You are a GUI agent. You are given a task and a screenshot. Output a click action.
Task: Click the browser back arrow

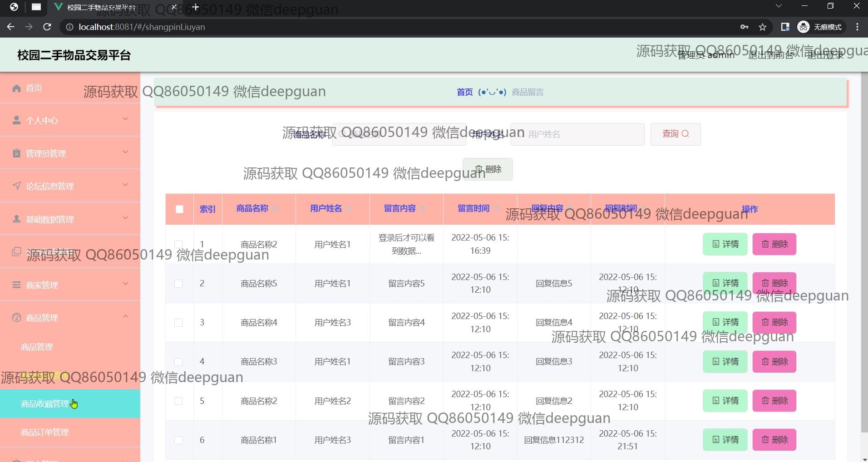(x=11, y=27)
